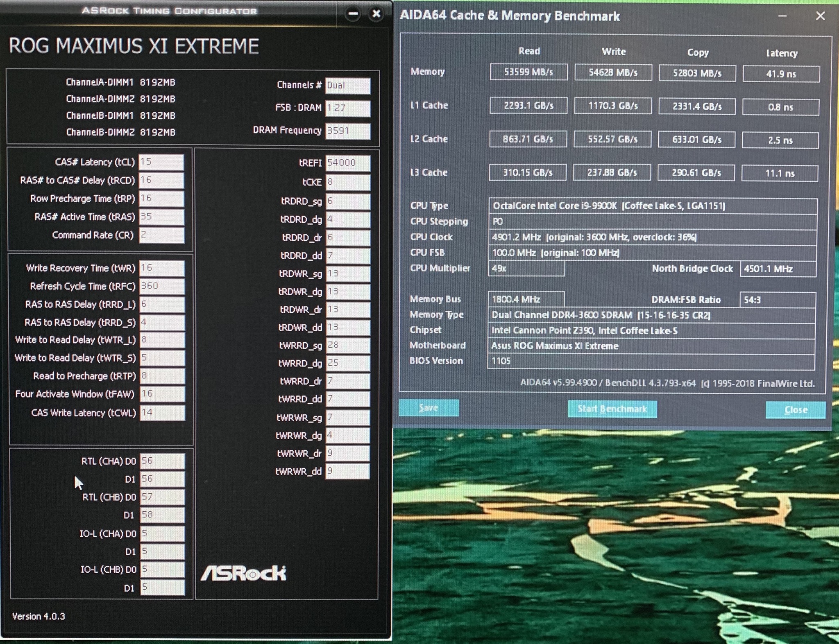Screen dimensions: 839x644
Task: Select the RTL (CHA) D0 field
Action: [162, 461]
